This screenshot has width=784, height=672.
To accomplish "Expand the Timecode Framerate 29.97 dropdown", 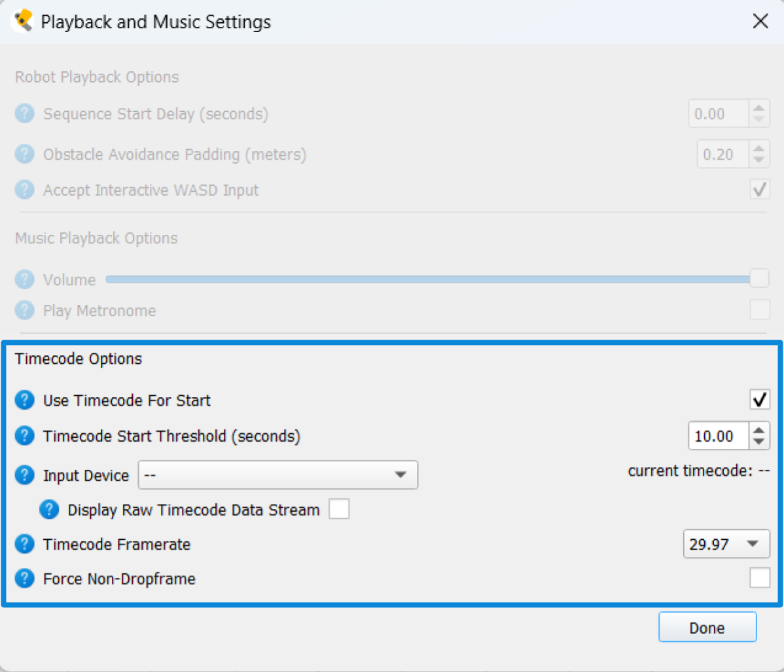I will [726, 544].
